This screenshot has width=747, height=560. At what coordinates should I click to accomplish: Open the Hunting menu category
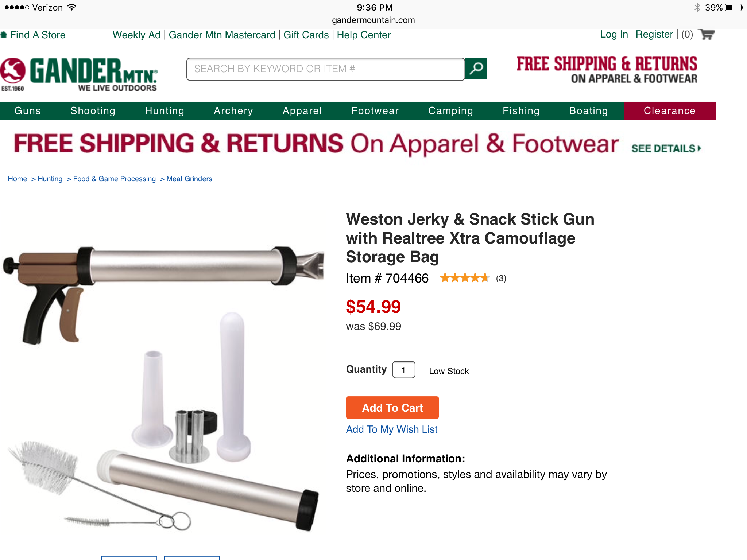pyautogui.click(x=165, y=111)
